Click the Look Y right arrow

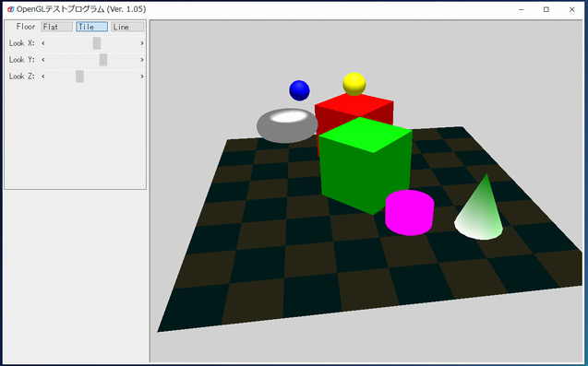[x=142, y=60]
